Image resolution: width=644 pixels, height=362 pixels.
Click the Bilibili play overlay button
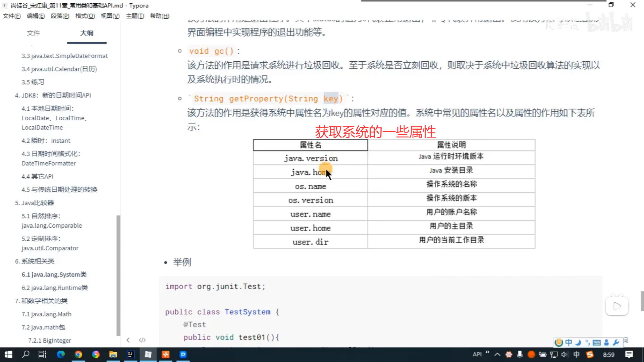[x=617, y=306]
